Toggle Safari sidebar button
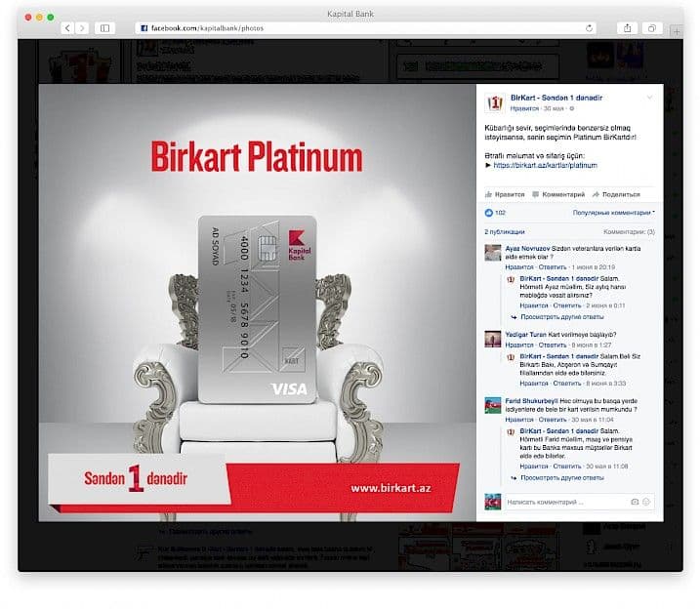Image resolution: width=700 pixels, height=609 pixels. (x=104, y=28)
